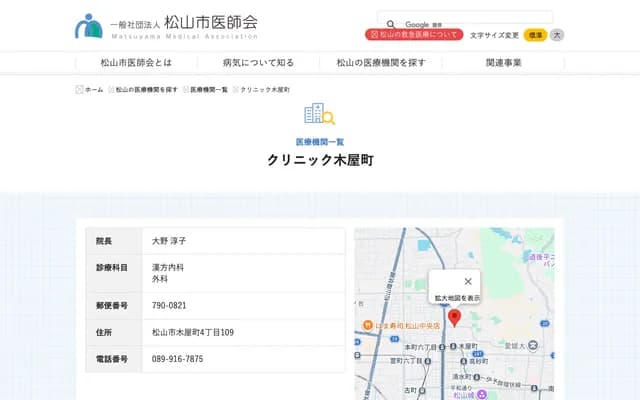640x400 pixels.
Task: Open 病気について知る menu
Action: [258, 62]
